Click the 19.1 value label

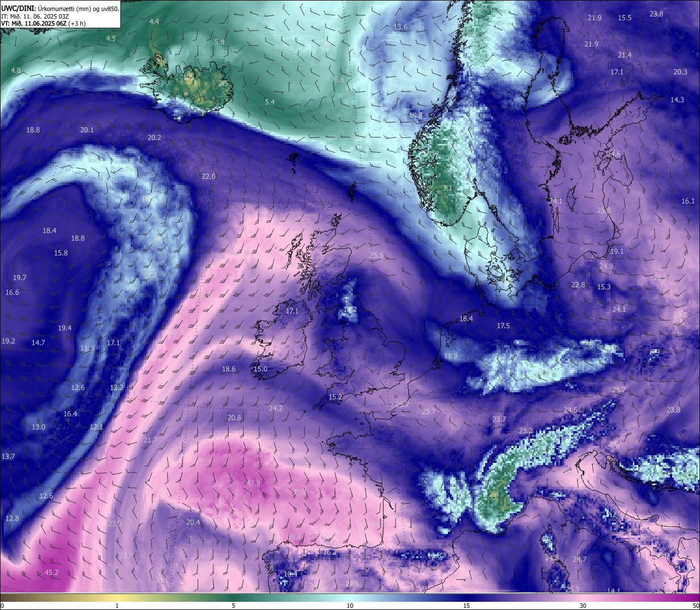[x=617, y=251]
